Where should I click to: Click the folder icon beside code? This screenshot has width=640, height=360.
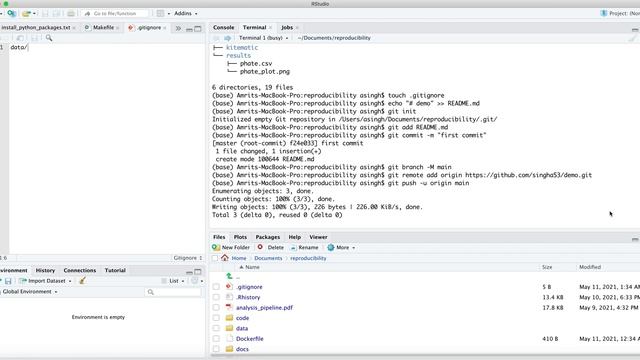[x=229, y=318]
